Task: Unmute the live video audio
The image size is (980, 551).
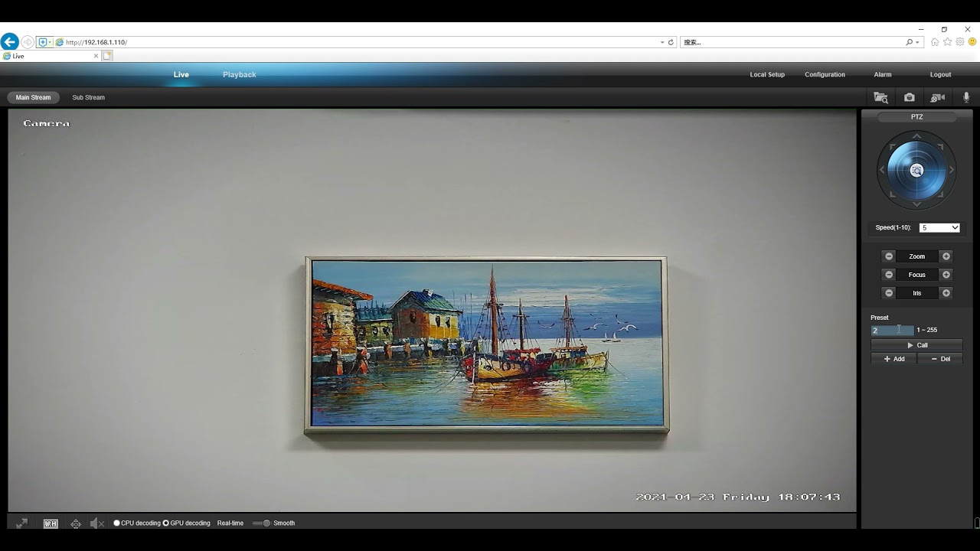Action: point(97,523)
